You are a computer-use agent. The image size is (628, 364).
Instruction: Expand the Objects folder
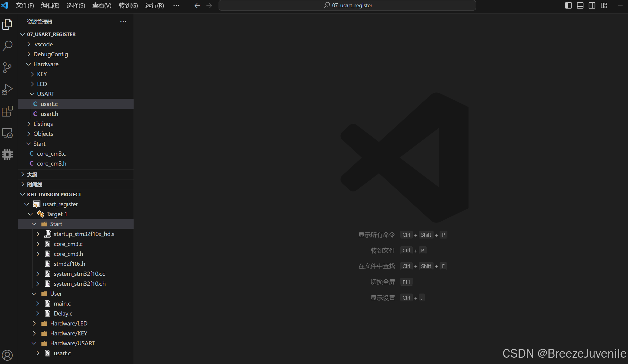point(29,134)
